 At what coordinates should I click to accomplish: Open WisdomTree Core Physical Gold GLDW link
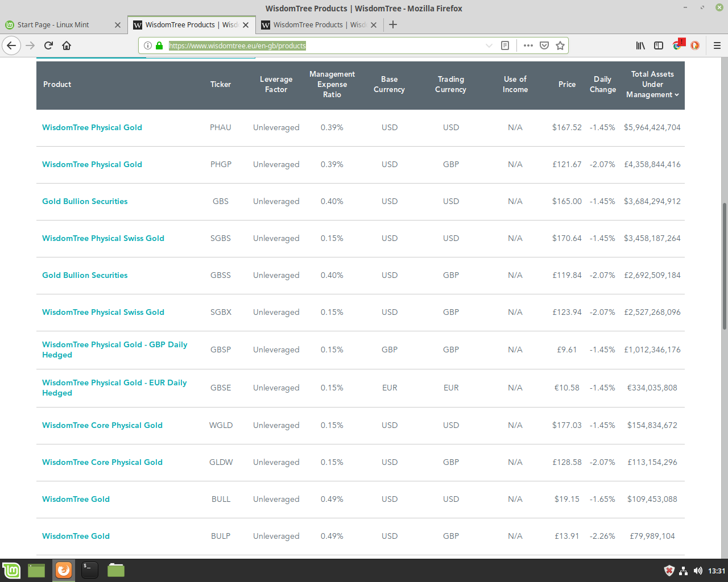tap(102, 462)
